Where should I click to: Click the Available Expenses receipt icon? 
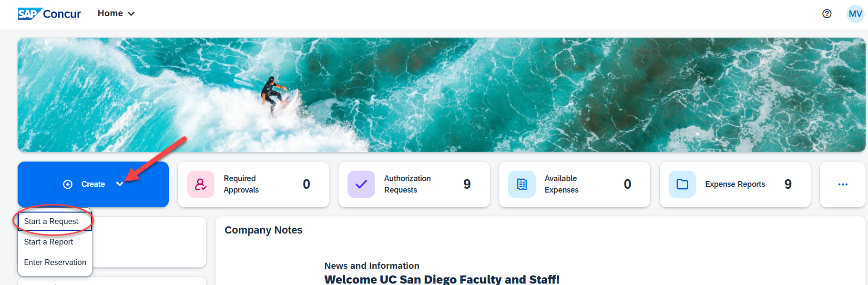click(x=522, y=184)
